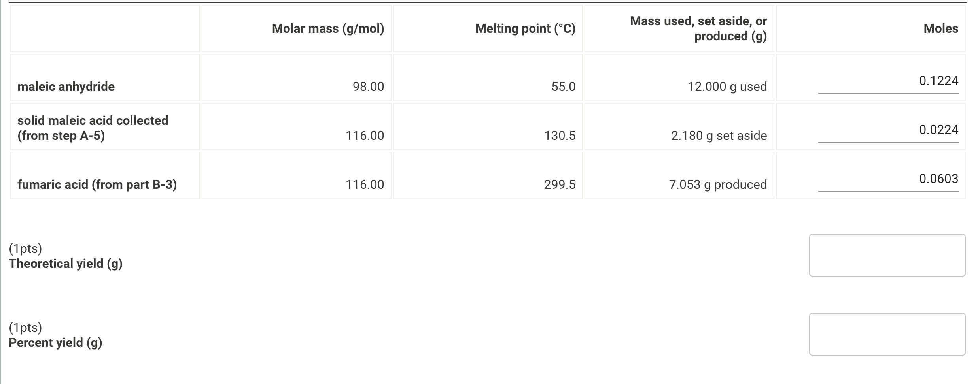Click the Molar mass (g/mol) column header
The width and height of the screenshot is (980, 384).
(x=327, y=28)
